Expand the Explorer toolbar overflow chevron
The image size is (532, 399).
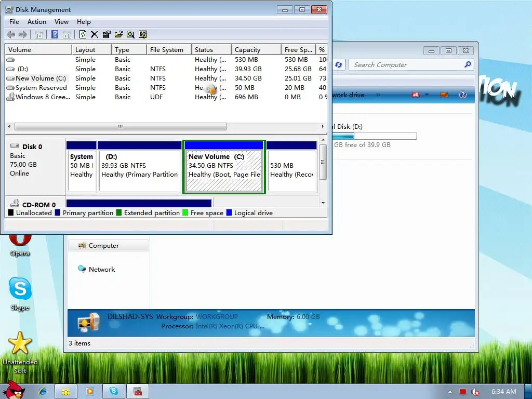click(378, 95)
